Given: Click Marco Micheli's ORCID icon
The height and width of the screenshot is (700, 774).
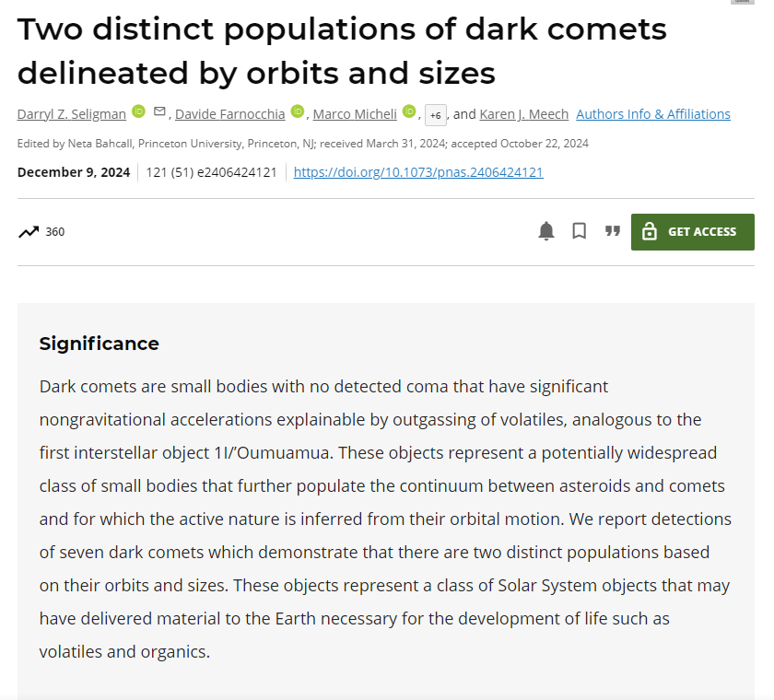Looking at the screenshot, I should click(x=409, y=112).
